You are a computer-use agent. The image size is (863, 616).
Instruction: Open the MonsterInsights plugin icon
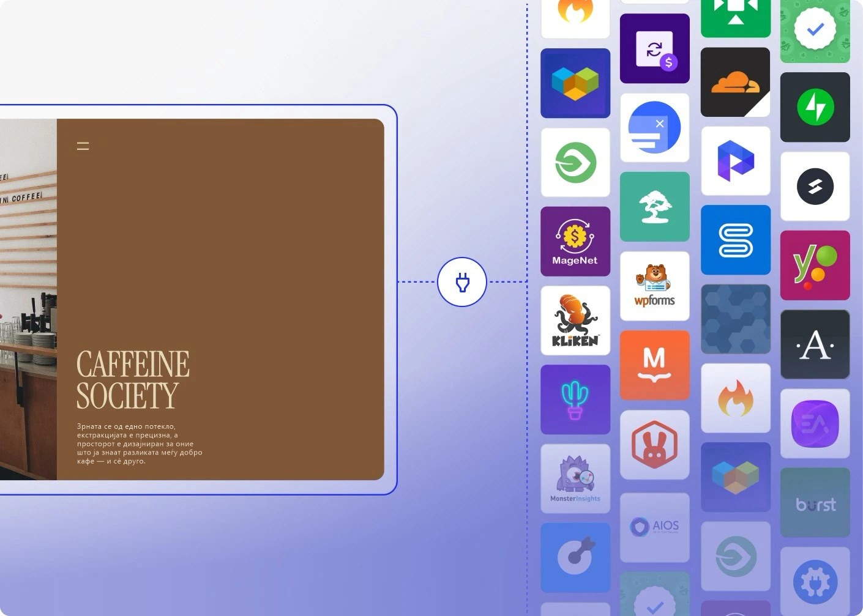(575, 479)
